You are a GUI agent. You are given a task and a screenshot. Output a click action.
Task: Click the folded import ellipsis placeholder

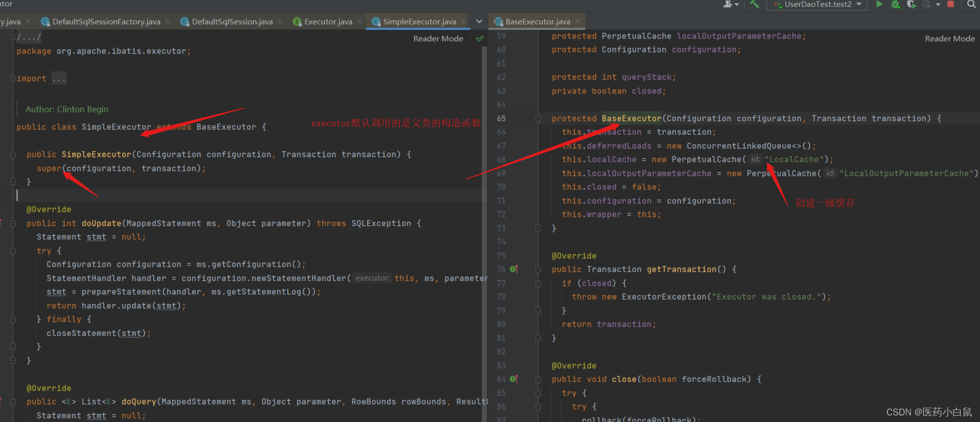pos(59,78)
